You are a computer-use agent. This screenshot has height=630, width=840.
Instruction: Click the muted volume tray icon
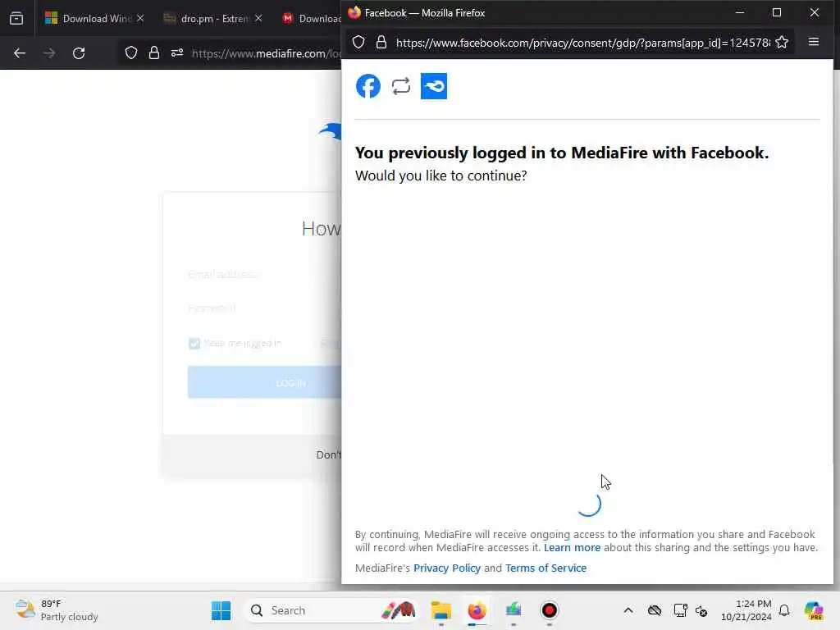click(701, 610)
